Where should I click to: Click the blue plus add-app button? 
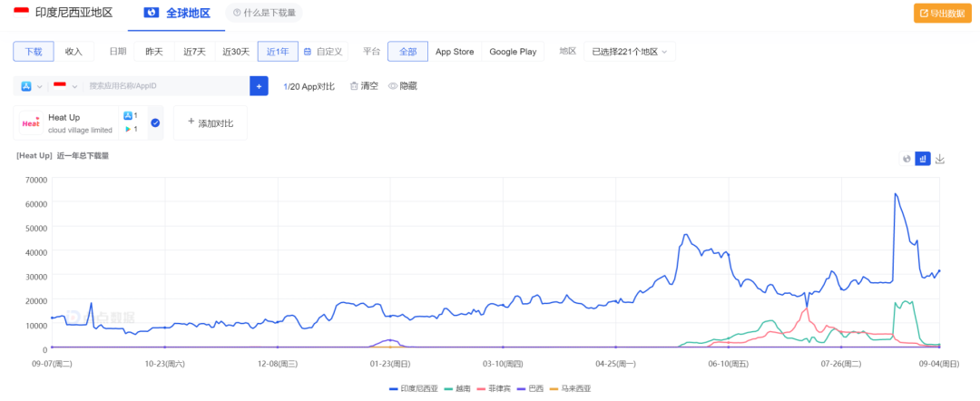tap(259, 86)
